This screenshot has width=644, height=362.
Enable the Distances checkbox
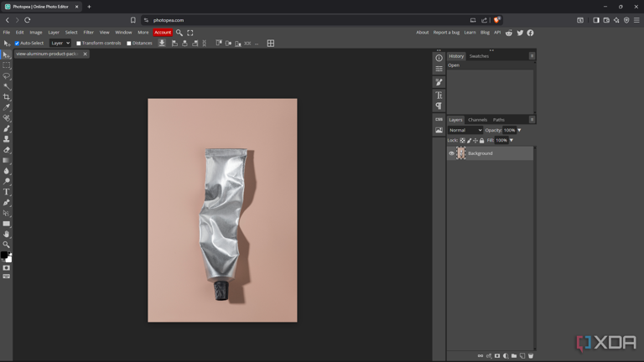[129, 43]
